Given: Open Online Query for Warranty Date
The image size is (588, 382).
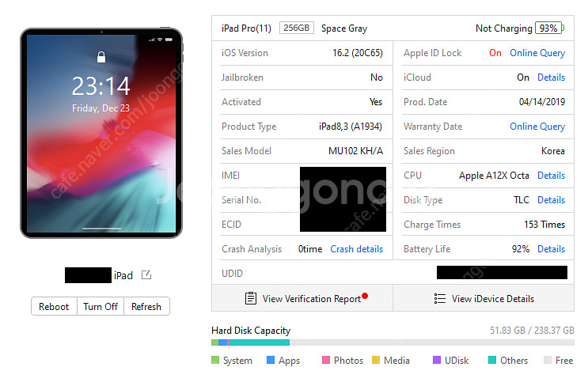Looking at the screenshot, I should 537,127.
